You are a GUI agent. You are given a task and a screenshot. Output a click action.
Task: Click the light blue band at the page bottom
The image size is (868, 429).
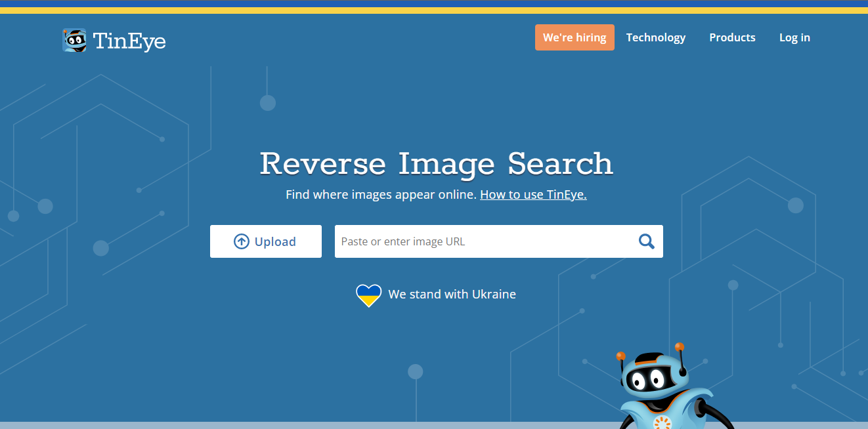[x=263, y=425]
